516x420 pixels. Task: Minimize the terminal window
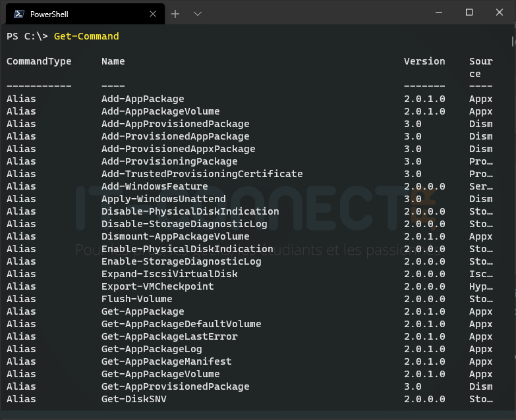pos(438,13)
